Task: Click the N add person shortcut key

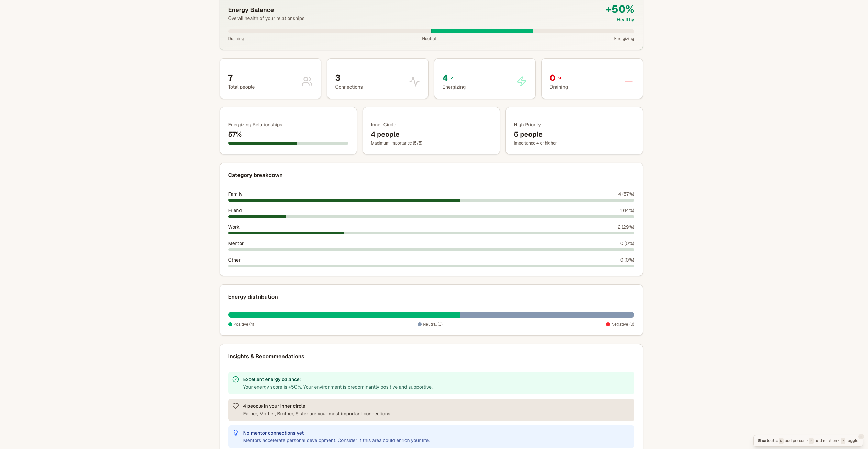Action: [781, 441]
